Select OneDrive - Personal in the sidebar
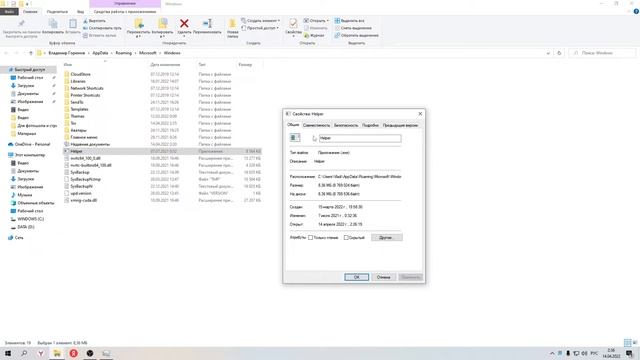Image resolution: width=640 pixels, height=360 pixels. click(x=32, y=144)
